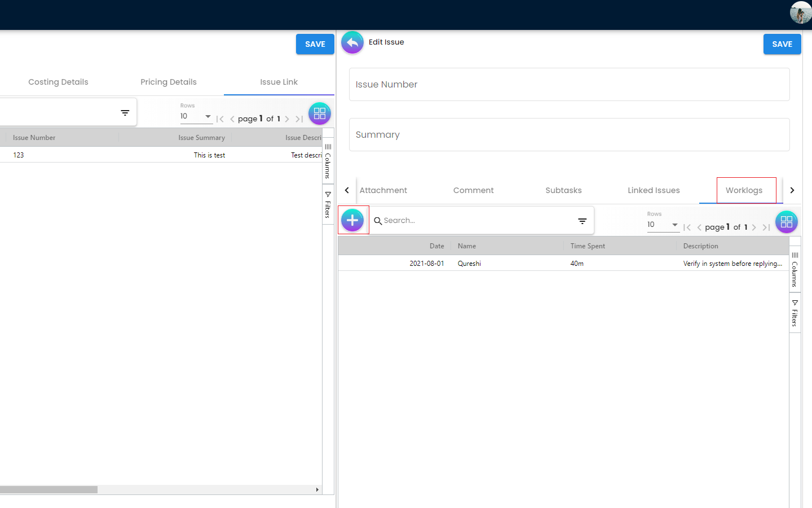Click SAVE button in left panel
The width and height of the screenshot is (812, 508).
[x=315, y=44]
